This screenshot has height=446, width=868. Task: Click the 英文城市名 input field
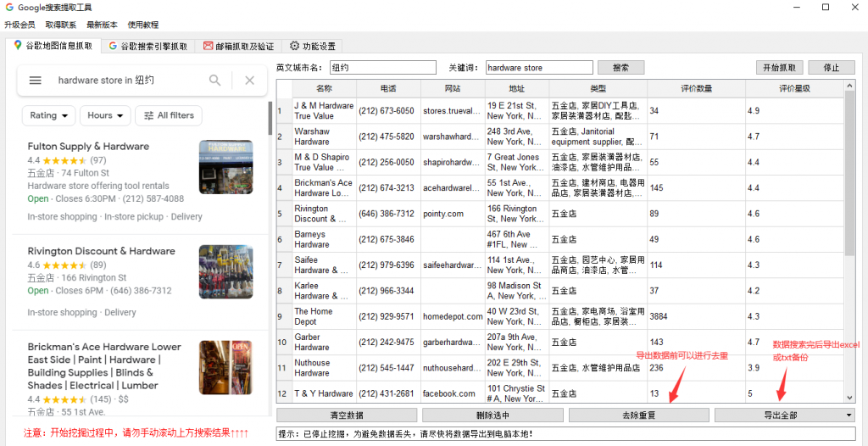(x=383, y=68)
